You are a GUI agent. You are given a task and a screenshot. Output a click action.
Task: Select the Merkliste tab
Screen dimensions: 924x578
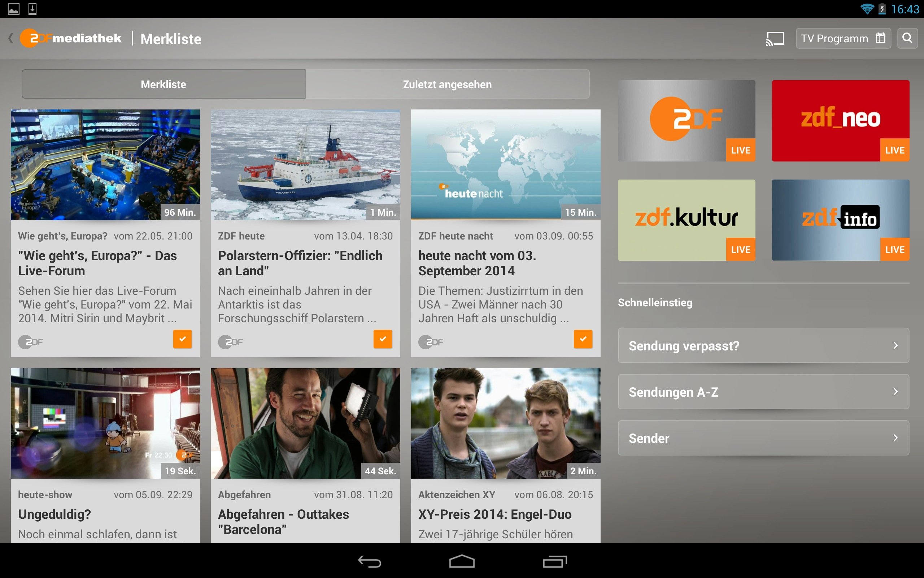(x=164, y=84)
